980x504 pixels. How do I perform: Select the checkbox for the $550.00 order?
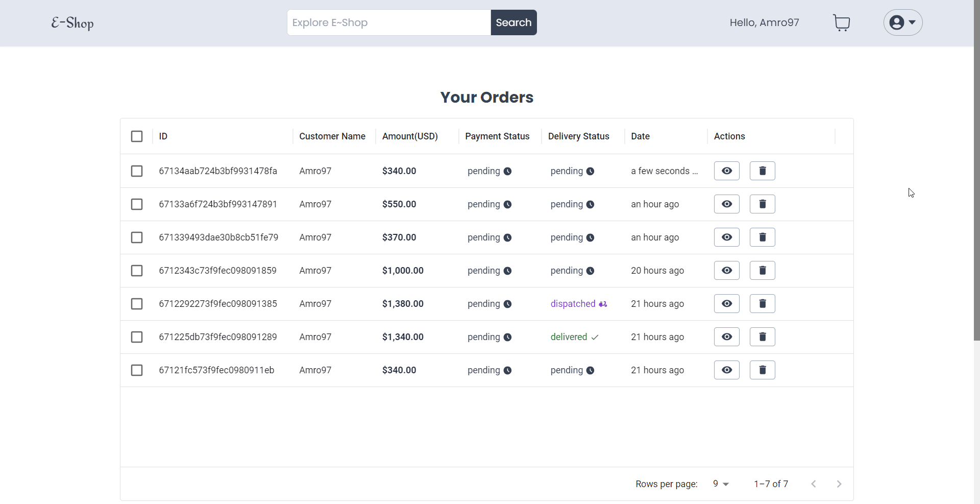[x=137, y=204]
